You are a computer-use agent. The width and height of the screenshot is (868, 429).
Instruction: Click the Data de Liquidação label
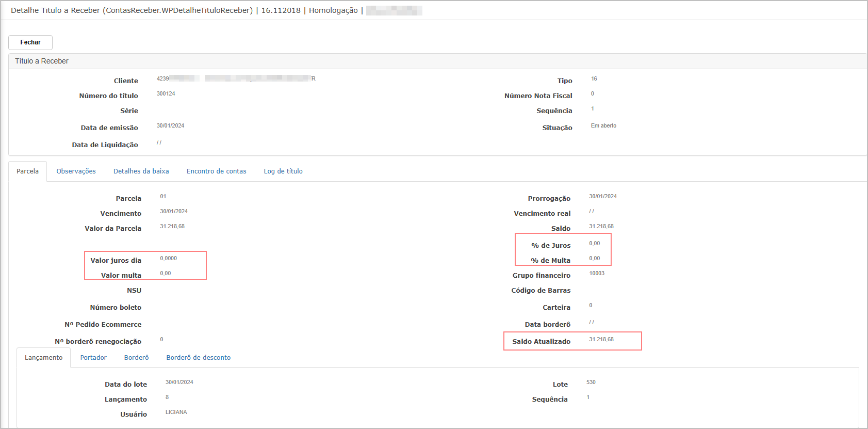pyautogui.click(x=105, y=145)
